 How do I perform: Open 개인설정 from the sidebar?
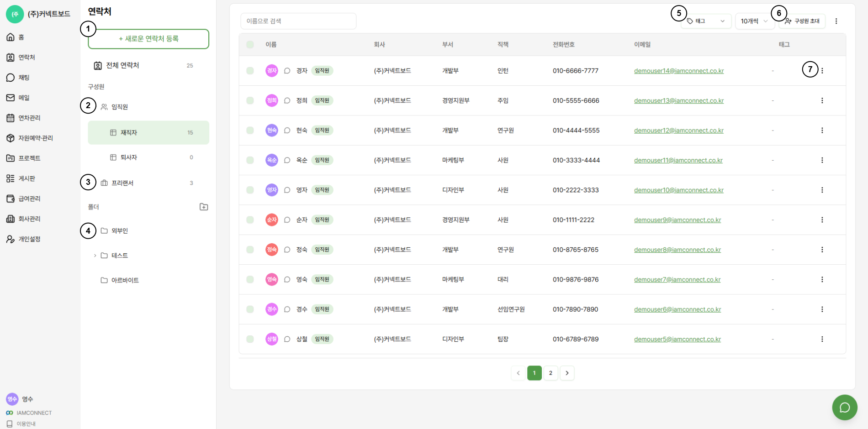coord(24,239)
